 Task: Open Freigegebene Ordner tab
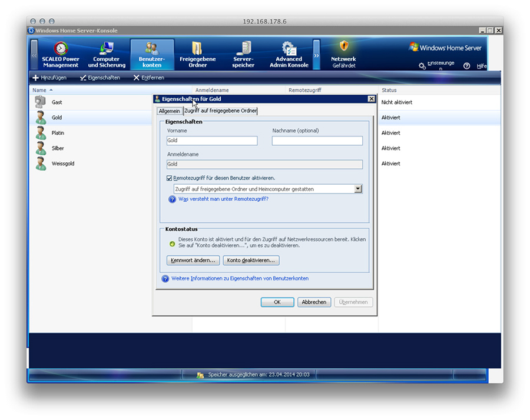click(x=197, y=55)
